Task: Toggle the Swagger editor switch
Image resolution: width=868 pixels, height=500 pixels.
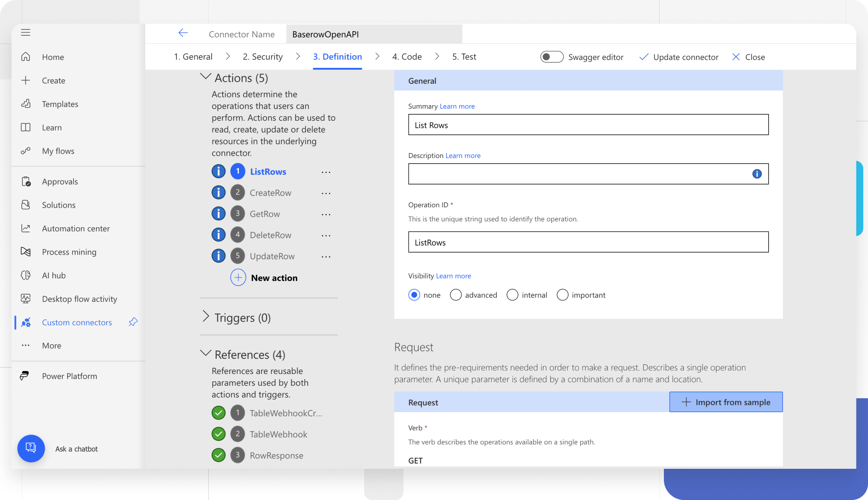Action: (x=551, y=57)
